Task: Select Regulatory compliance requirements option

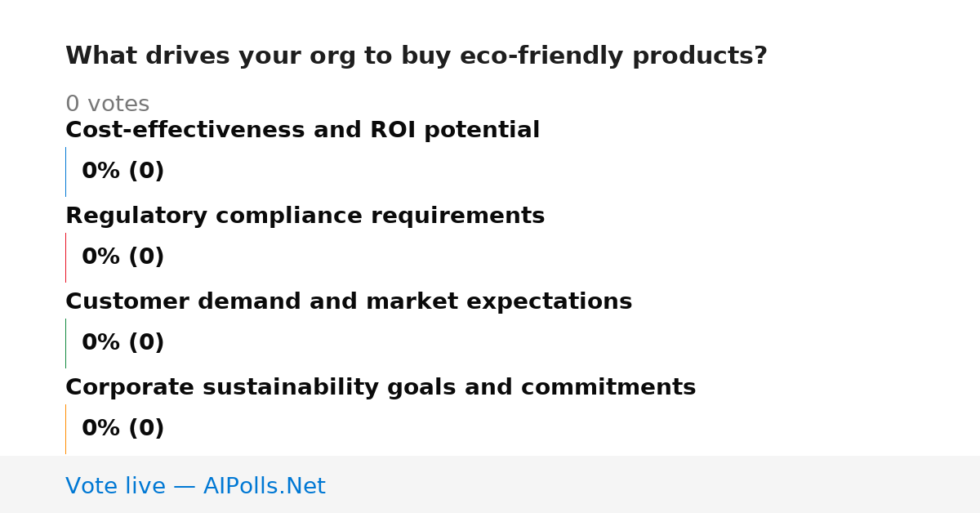Action: [x=305, y=216]
